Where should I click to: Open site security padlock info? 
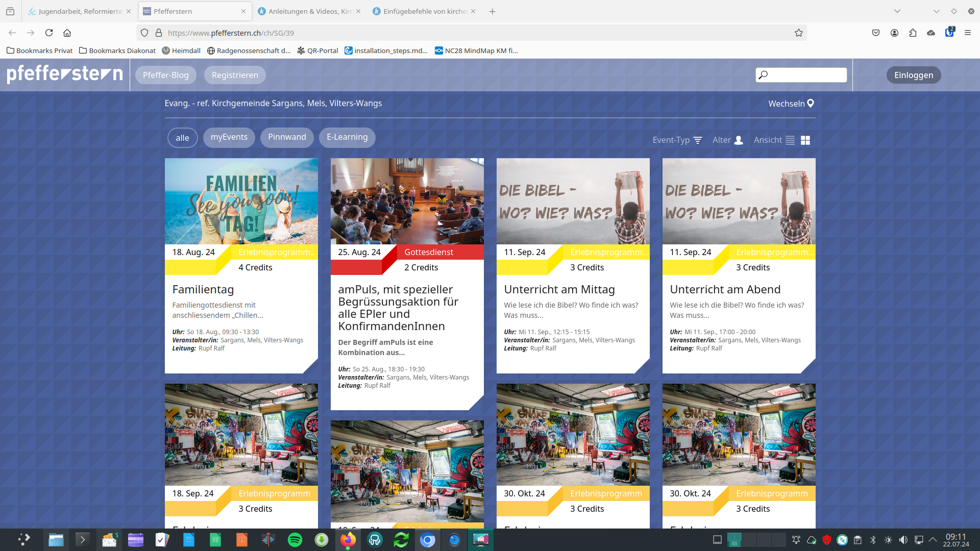click(x=159, y=33)
